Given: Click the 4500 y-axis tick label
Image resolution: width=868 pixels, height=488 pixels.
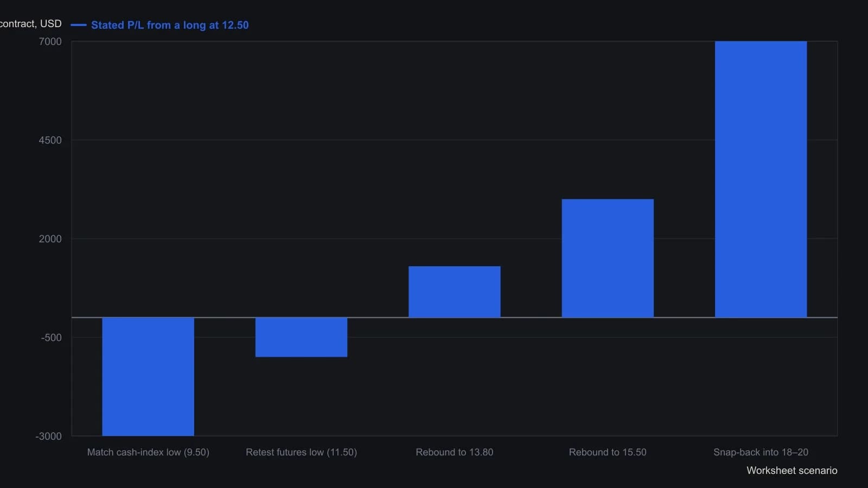Looking at the screenshot, I should [50, 140].
